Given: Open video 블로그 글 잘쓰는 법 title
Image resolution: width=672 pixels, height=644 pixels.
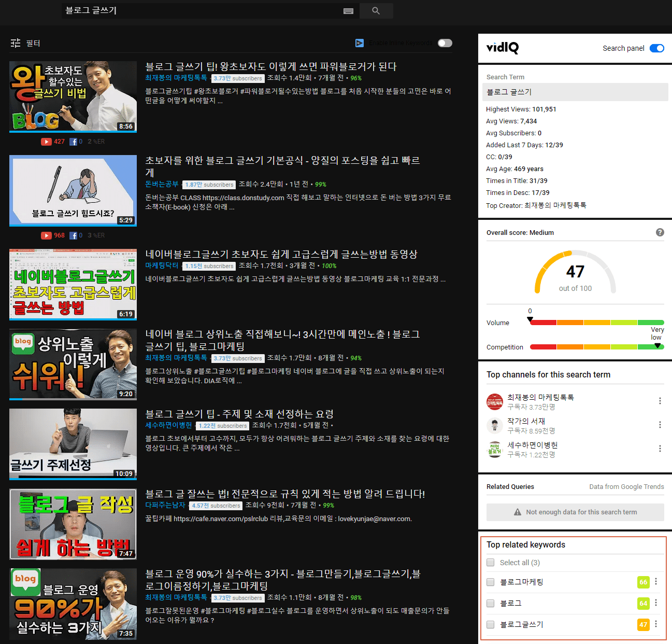Looking at the screenshot, I should (285, 494).
